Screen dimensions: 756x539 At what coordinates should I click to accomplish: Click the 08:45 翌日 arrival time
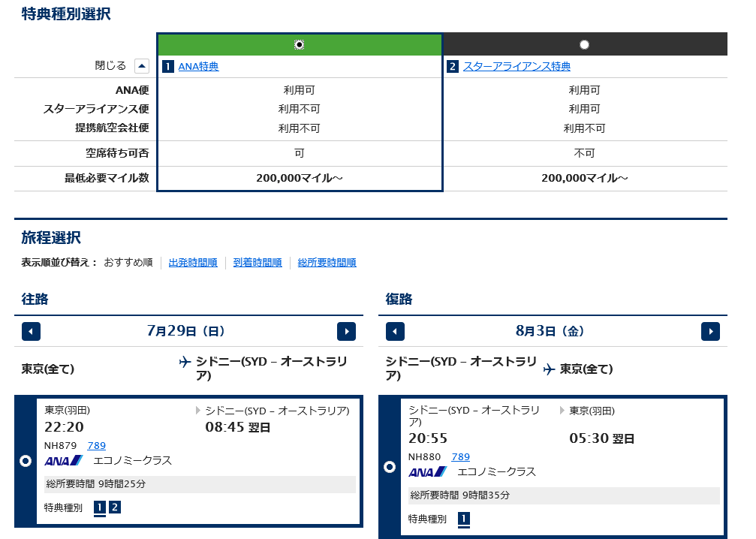click(238, 427)
